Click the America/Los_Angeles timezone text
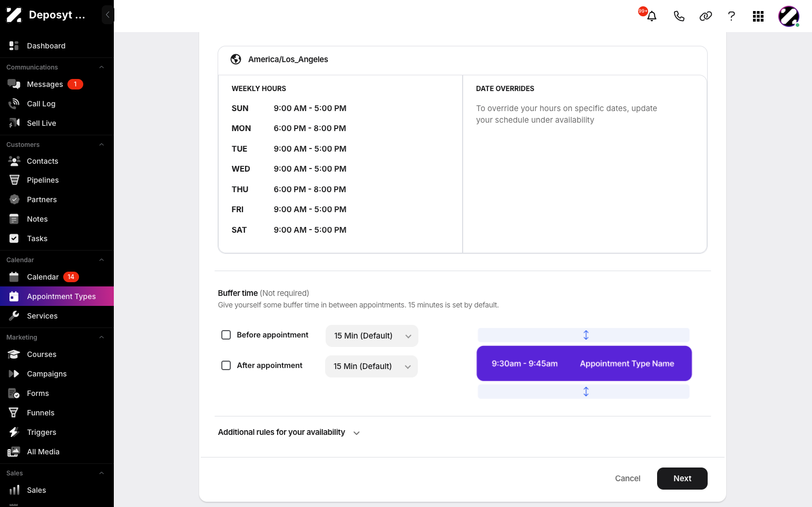 [x=288, y=59]
